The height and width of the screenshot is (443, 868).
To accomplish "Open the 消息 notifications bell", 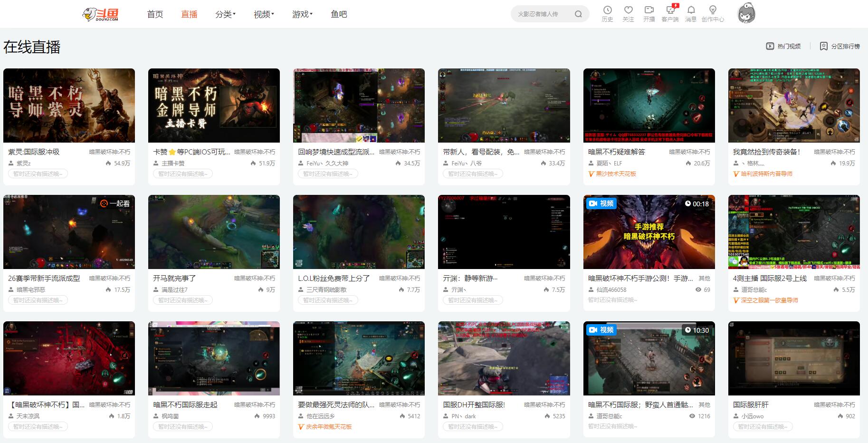I will tap(691, 14).
